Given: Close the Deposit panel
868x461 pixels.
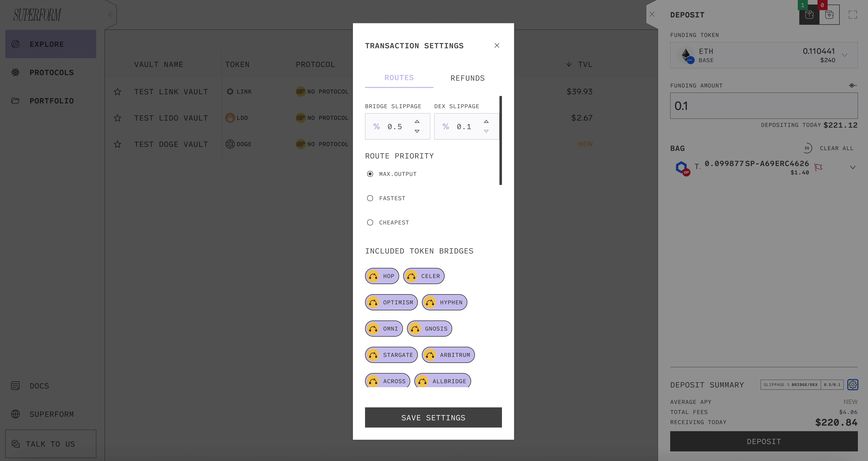Looking at the screenshot, I should [x=652, y=14].
